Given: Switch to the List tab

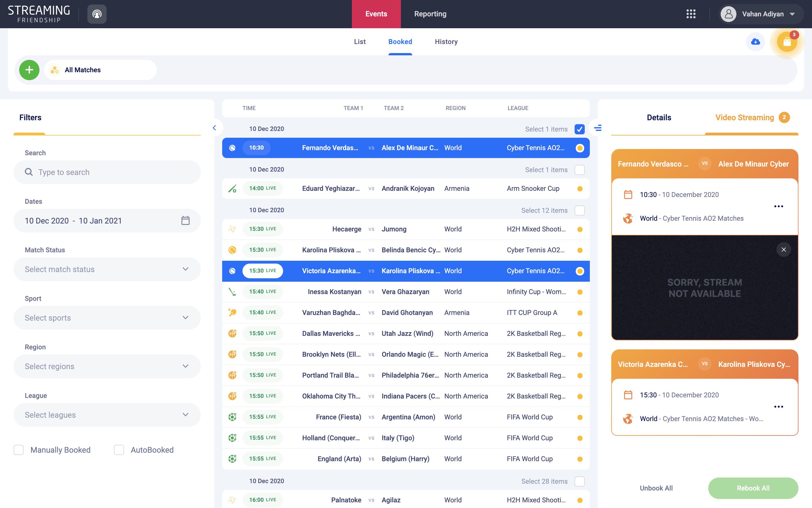Looking at the screenshot, I should point(360,42).
